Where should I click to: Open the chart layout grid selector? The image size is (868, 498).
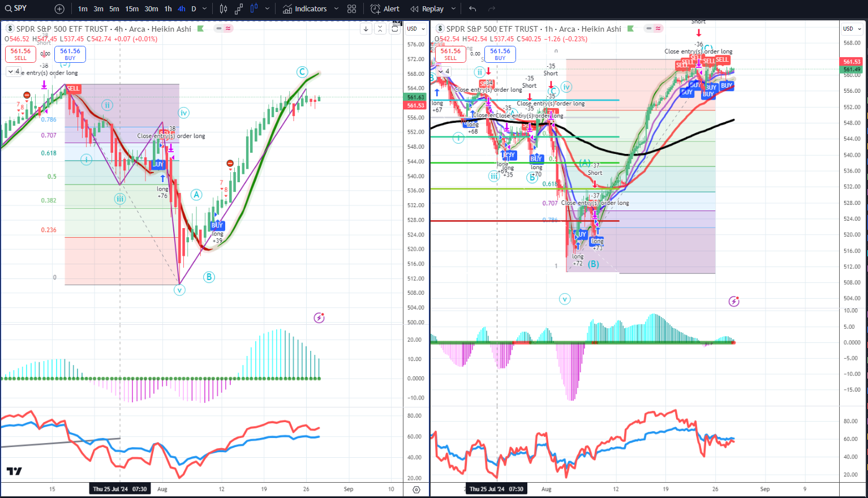coord(352,9)
